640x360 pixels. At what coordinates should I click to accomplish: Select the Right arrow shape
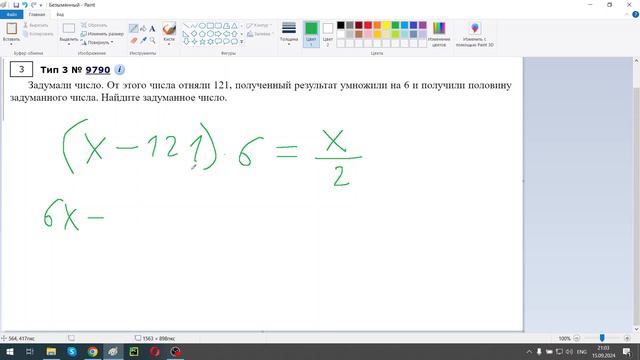218,34
